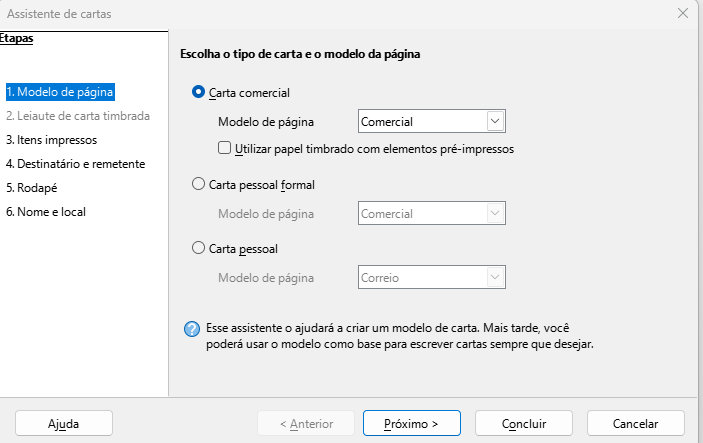Jump to step 3. Itens impressos

coord(52,140)
